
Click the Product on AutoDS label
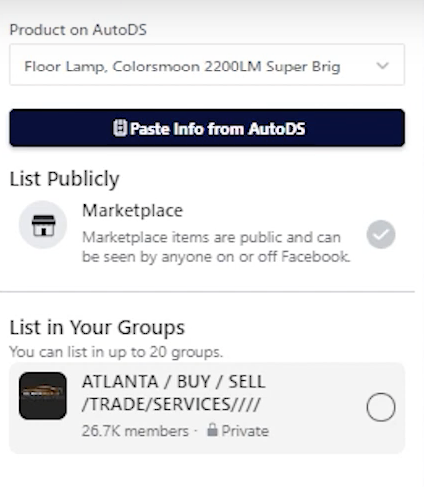78,30
